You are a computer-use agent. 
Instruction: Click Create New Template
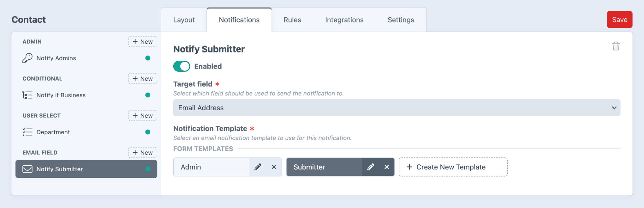[453, 167]
